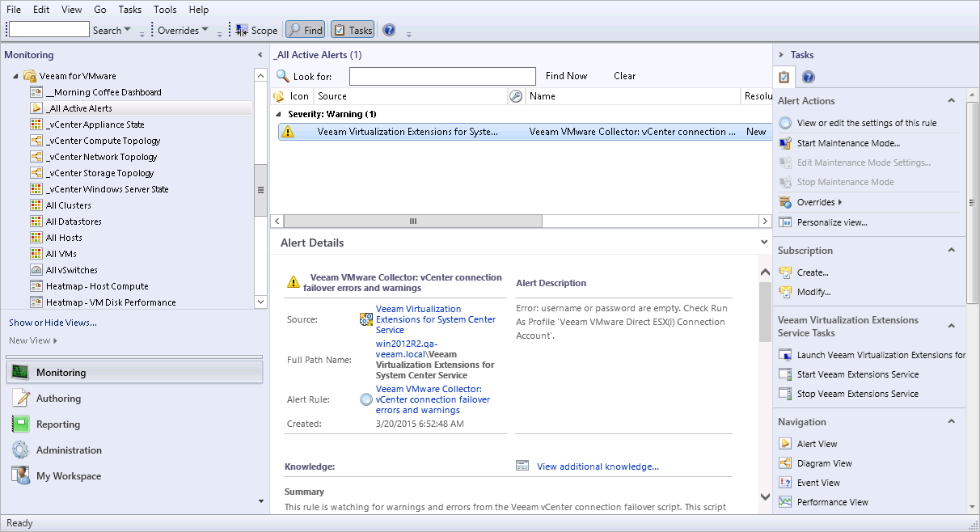980x532 pixels.
Task: Open the File menu
Action: pyautogui.click(x=14, y=10)
